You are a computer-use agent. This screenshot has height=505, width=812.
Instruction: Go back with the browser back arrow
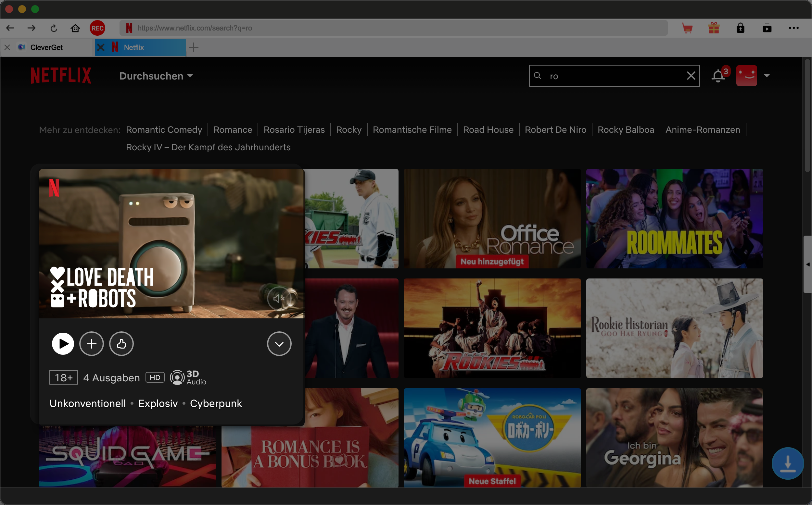pyautogui.click(x=10, y=28)
